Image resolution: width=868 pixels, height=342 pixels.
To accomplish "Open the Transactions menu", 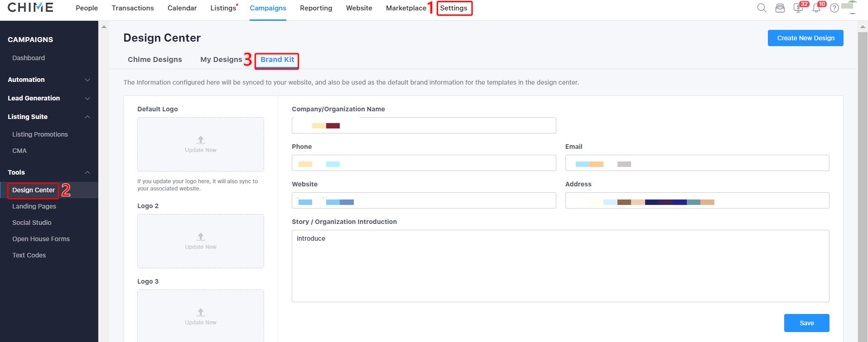I will [133, 8].
